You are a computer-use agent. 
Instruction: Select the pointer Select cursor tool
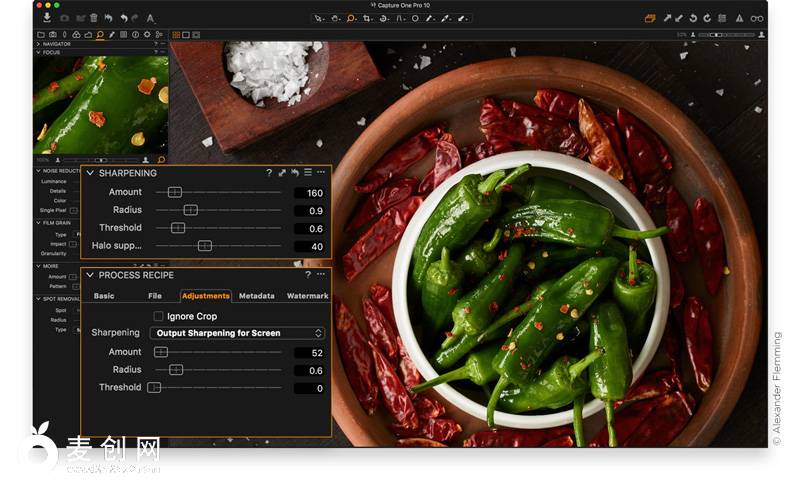318,18
